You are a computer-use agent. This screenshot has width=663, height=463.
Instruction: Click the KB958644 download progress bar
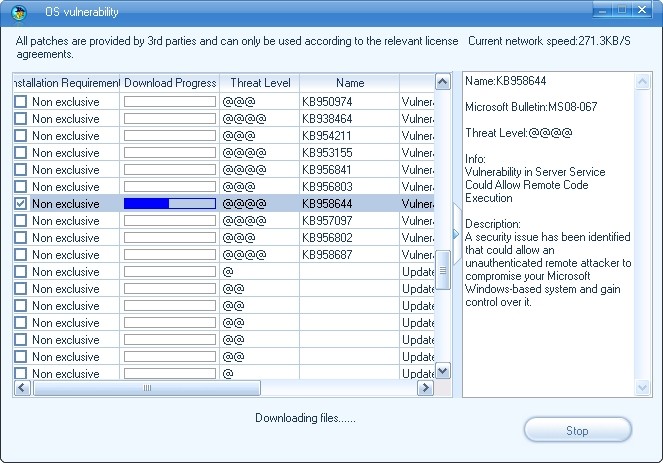(169, 204)
